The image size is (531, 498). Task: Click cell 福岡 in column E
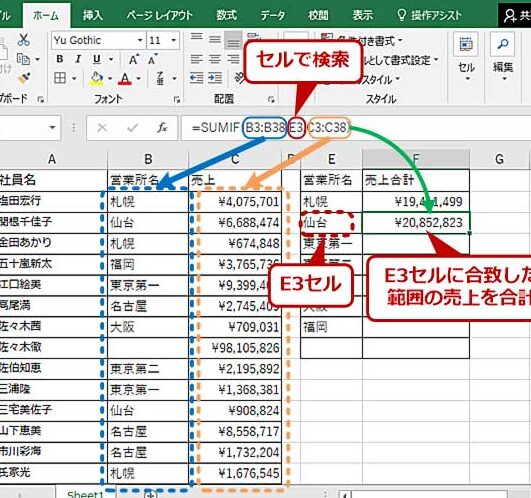point(331,327)
